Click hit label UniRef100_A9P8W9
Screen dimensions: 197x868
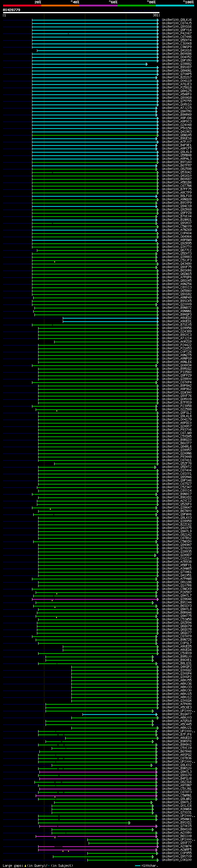[x=177, y=240]
